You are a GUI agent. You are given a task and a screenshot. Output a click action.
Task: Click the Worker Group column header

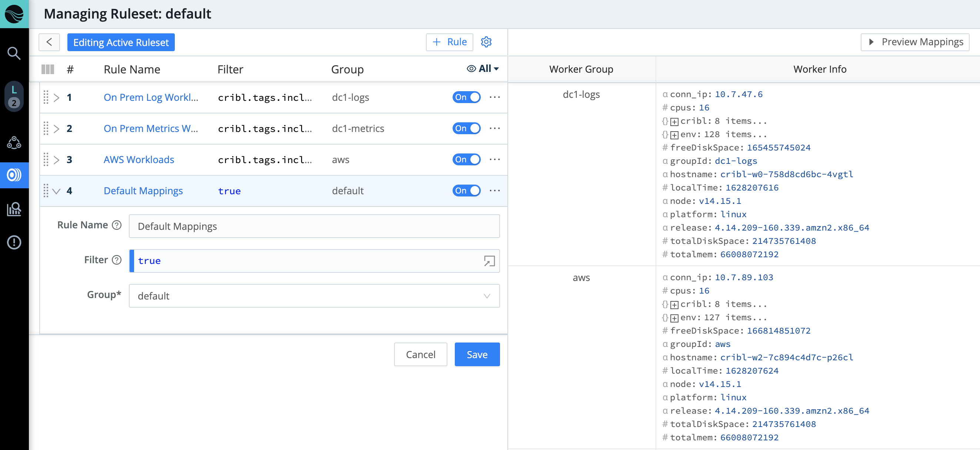point(581,69)
